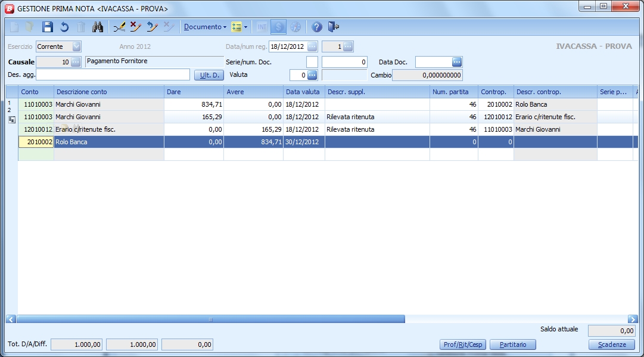The width and height of the screenshot is (644, 357).
Task: Open the Scadenze button
Action: (x=612, y=344)
